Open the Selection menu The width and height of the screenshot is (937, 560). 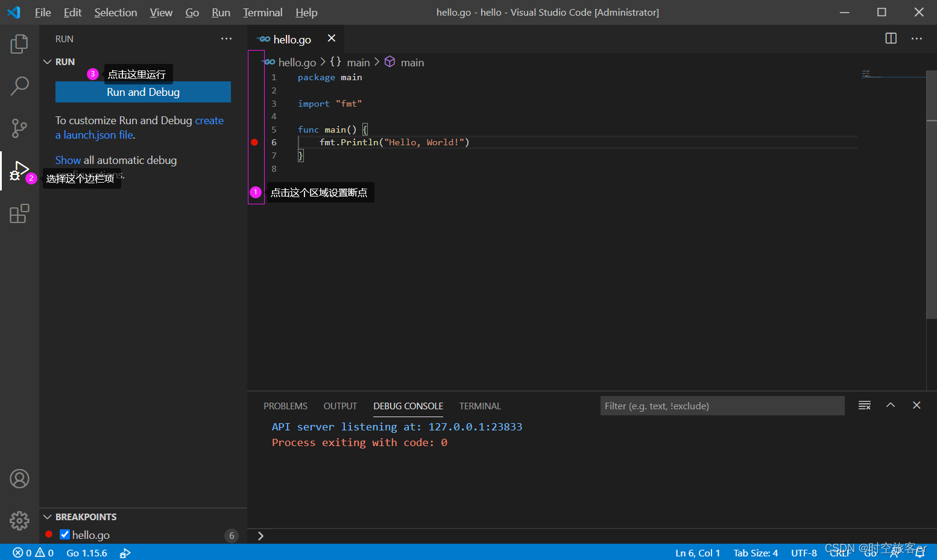(116, 13)
